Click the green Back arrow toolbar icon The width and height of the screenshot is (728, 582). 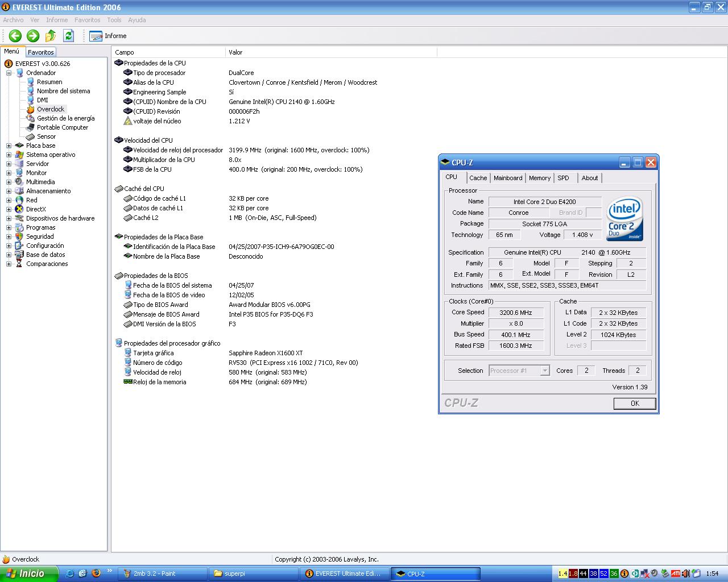pos(15,36)
